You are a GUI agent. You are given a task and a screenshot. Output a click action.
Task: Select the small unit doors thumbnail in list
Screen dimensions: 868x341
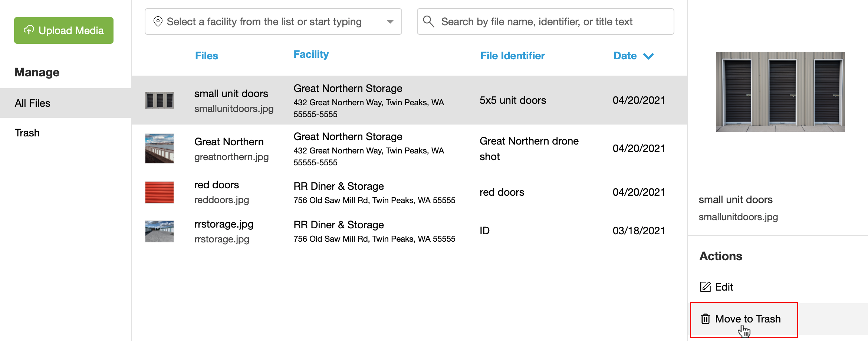click(160, 100)
